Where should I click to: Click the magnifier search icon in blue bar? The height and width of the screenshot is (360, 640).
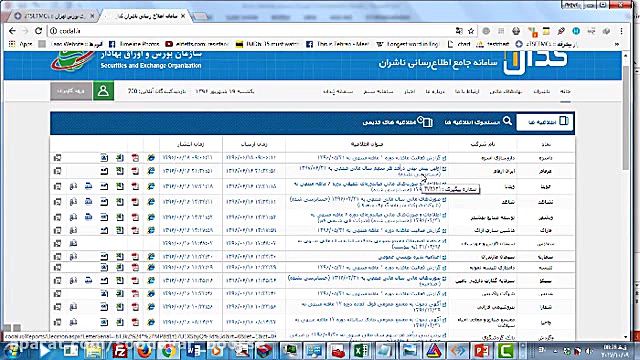tap(507, 121)
